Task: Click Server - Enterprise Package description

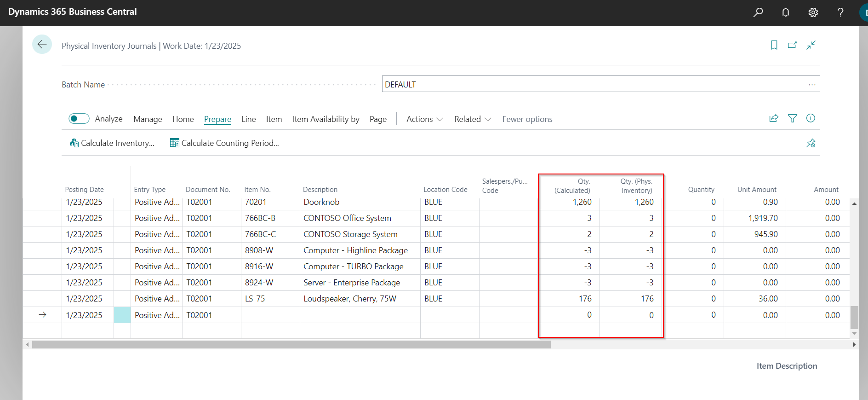Action: click(352, 283)
